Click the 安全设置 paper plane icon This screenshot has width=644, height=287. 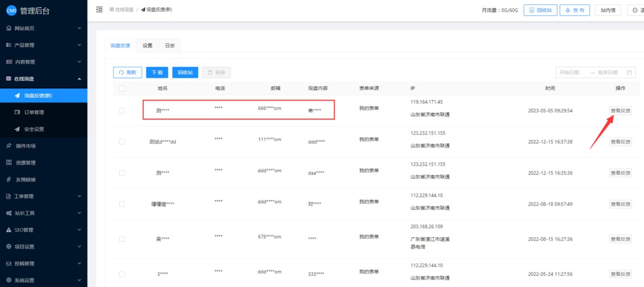(17, 129)
